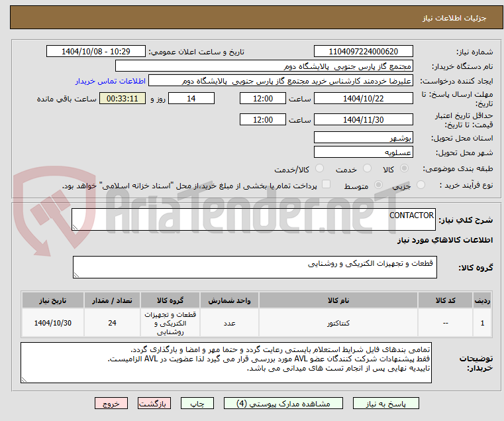Click the ردیف column header
This screenshot has width=504, height=421.
[482, 300]
